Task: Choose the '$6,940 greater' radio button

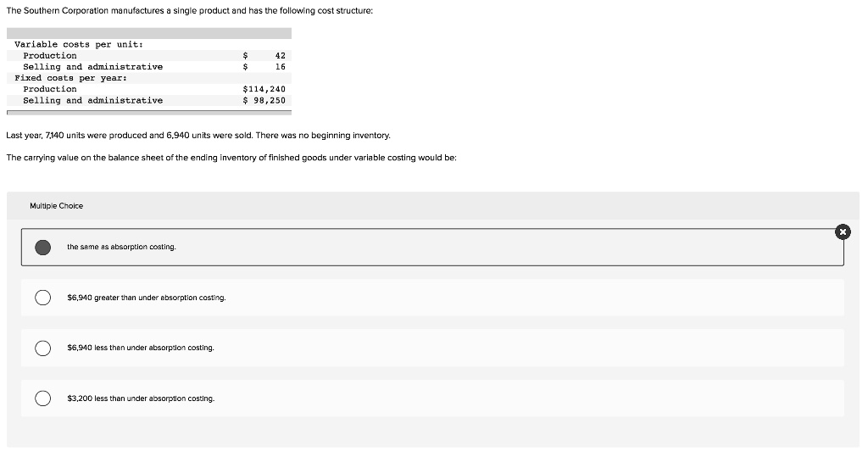Action: click(42, 298)
